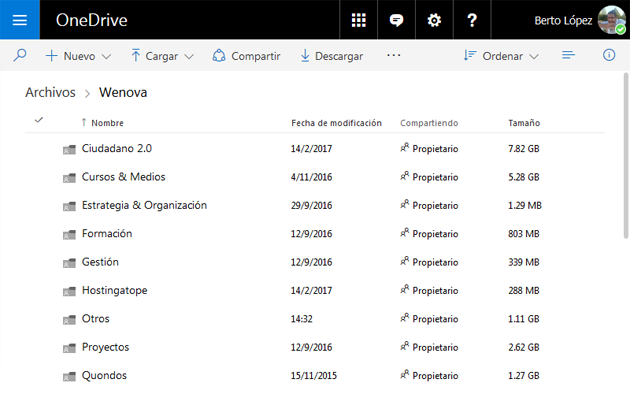630x394 pixels.
Task: Click the Otros folder icon
Action: pos(69,320)
